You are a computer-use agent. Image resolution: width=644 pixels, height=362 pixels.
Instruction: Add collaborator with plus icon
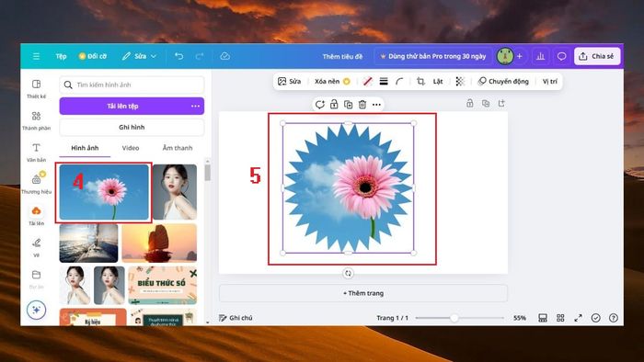point(520,56)
